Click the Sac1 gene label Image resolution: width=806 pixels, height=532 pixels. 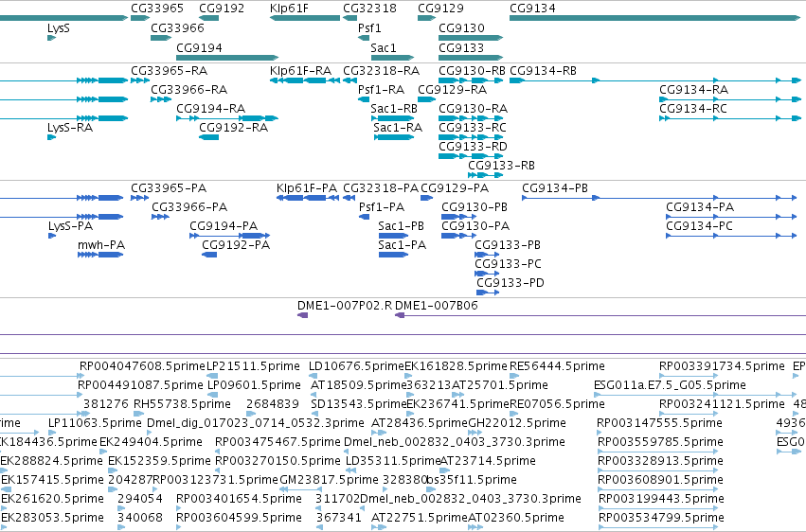pos(384,47)
